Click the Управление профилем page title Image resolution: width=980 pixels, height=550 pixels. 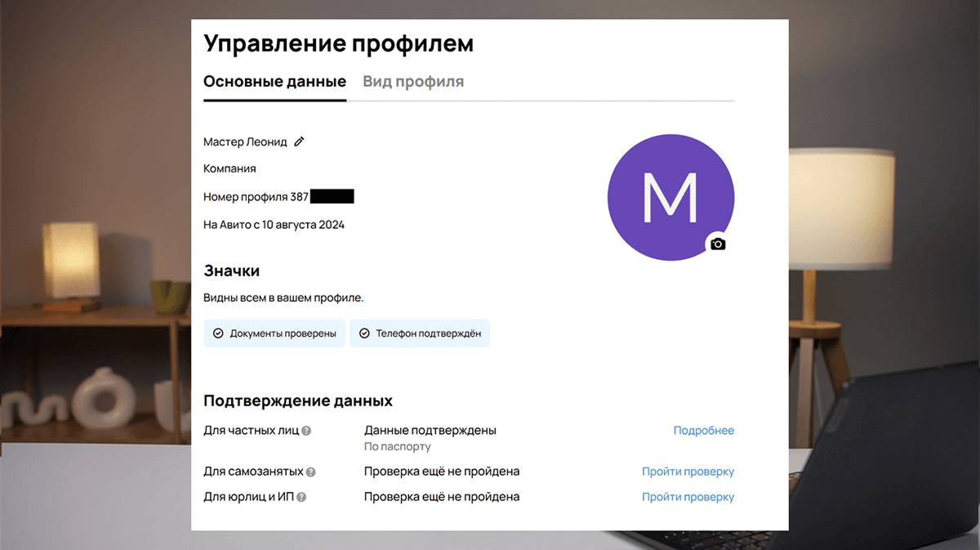(x=338, y=44)
